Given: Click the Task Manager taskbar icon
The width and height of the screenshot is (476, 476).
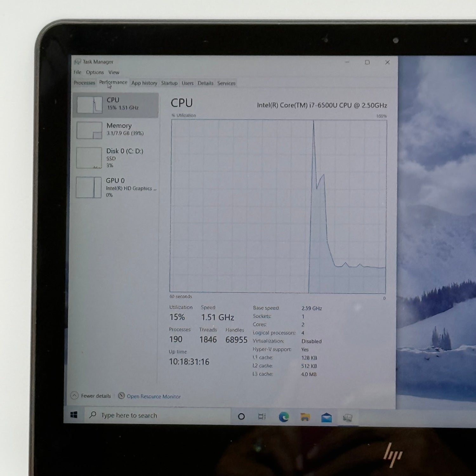Looking at the screenshot, I should 348,418.
